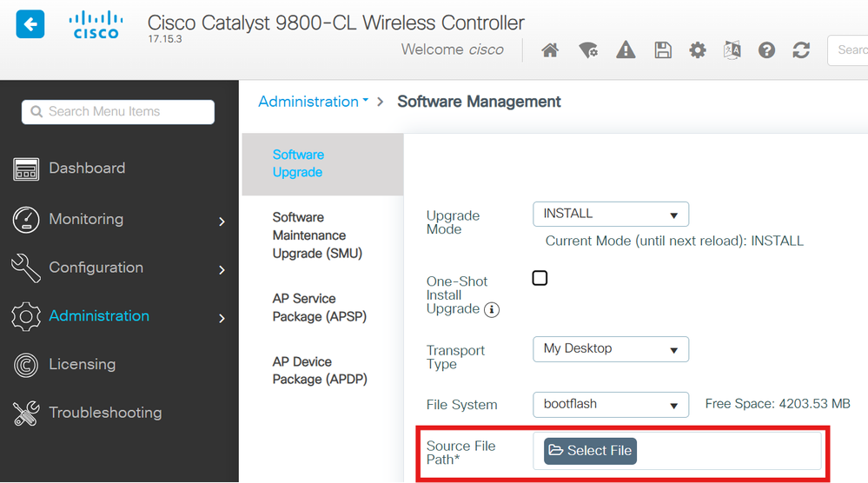Image resolution: width=868 pixels, height=483 pixels.
Task: Click the refresh arrows icon
Action: tap(801, 50)
